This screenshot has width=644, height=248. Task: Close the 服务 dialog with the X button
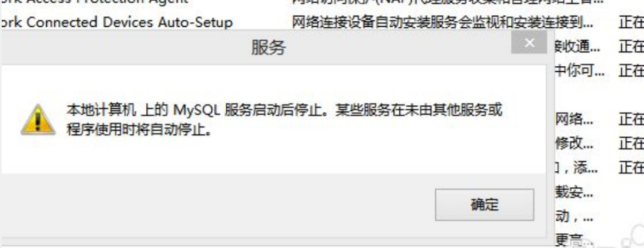529,43
